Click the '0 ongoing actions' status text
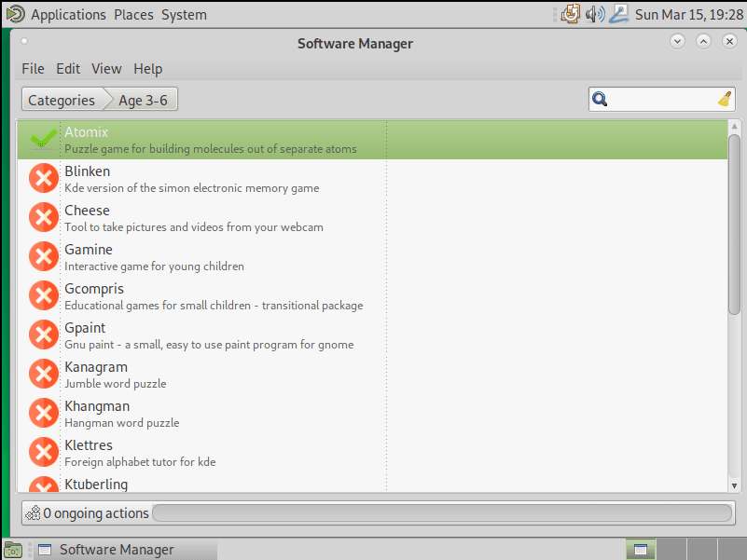This screenshot has height=560, width=747. coord(96,513)
